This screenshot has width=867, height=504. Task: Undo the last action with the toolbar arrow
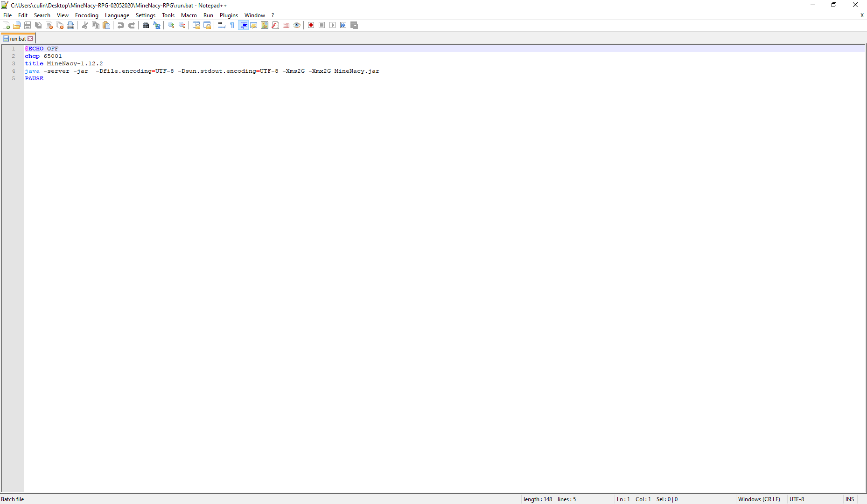pos(121,25)
